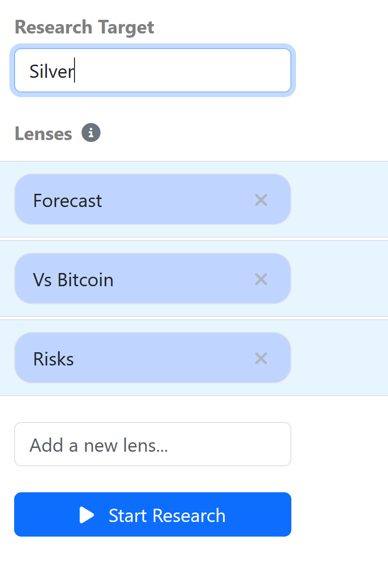Remove the Forecast lens with its X
This screenshot has height=588, width=388.
(261, 200)
